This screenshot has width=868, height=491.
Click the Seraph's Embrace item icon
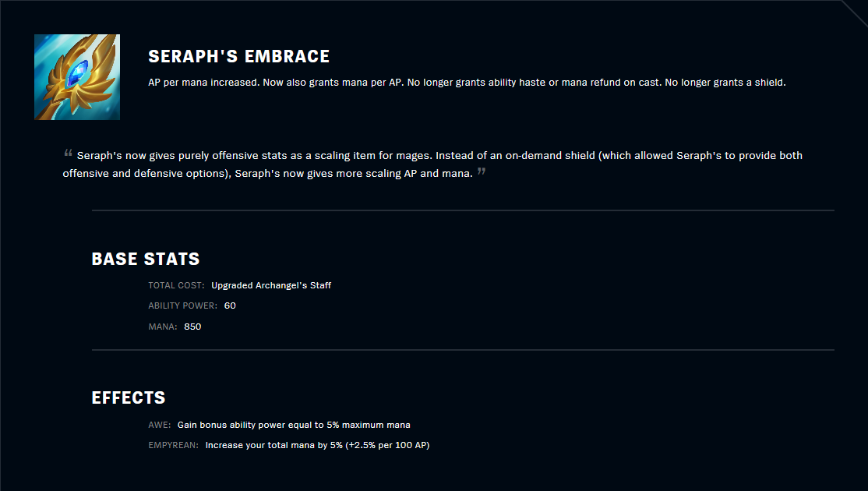click(x=77, y=77)
